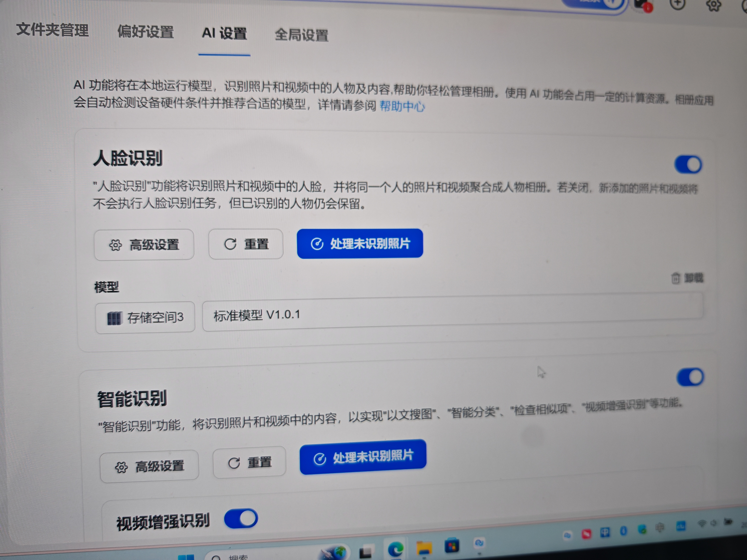
Task: Open the settings gear icon in top bar
Action: pos(713,5)
